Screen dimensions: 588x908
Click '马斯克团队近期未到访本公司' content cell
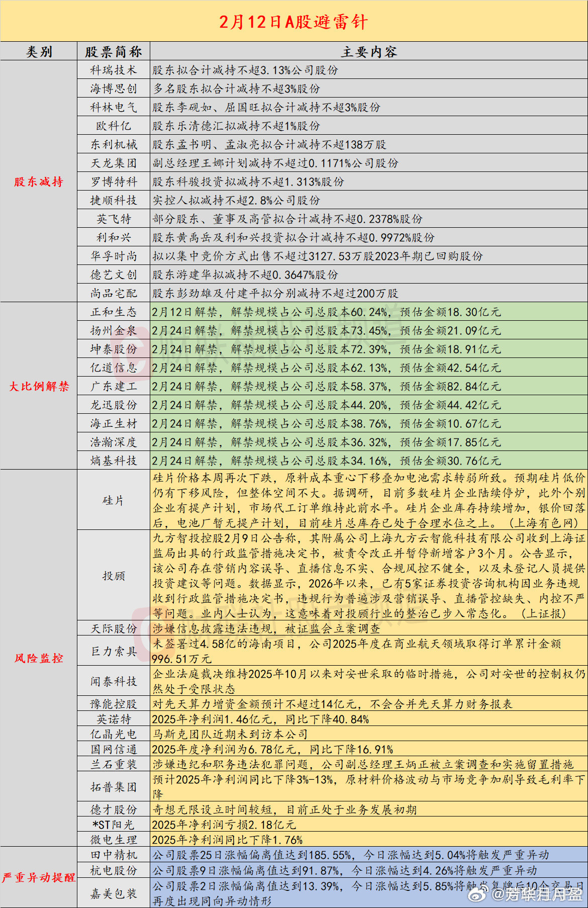point(368,734)
